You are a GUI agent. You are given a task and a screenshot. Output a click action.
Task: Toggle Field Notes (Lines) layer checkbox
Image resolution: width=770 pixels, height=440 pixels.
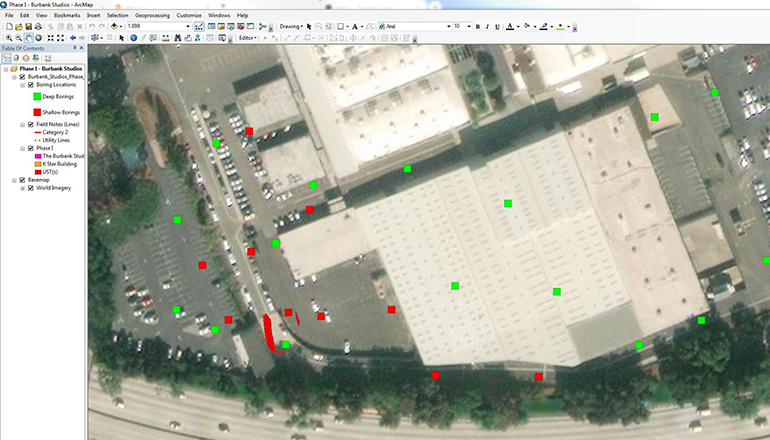coord(31,124)
